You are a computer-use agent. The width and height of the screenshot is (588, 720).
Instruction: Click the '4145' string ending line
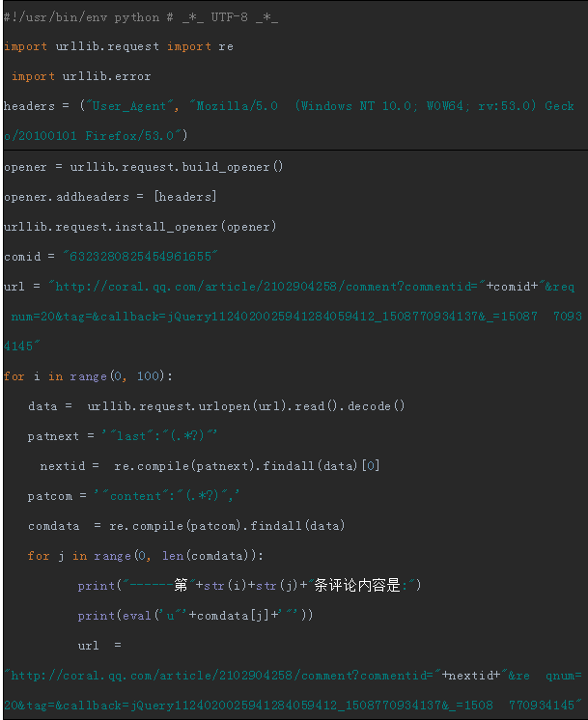21,346
